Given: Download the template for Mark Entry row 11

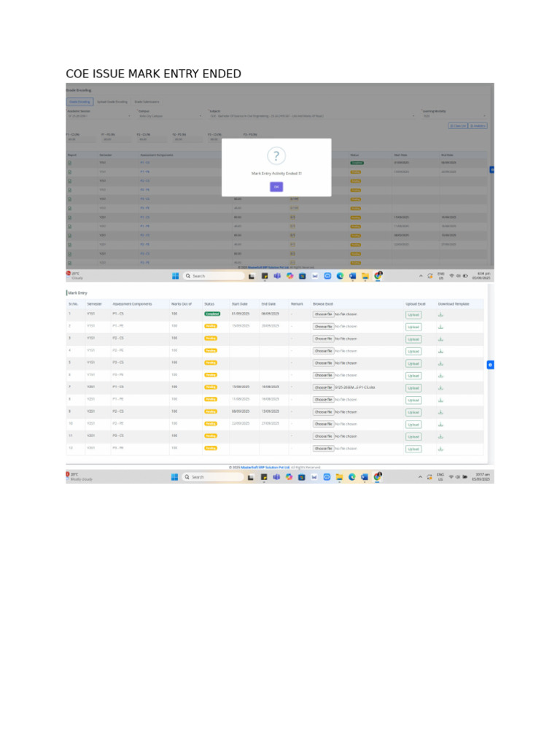Looking at the screenshot, I should 440,436.
